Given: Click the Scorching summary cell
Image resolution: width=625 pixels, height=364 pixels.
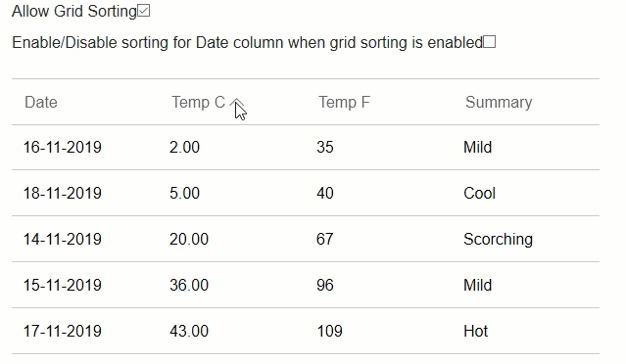Looking at the screenshot, I should point(498,240).
